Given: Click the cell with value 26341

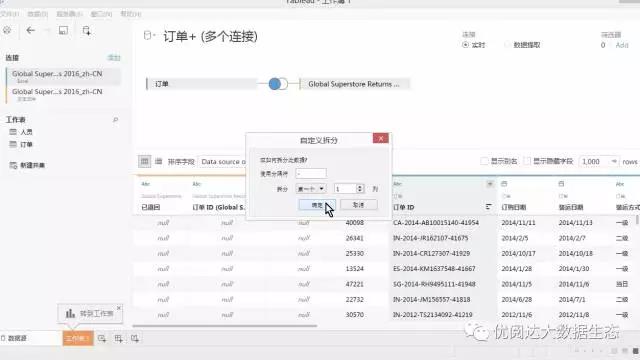Looking at the screenshot, I should pos(354,238).
